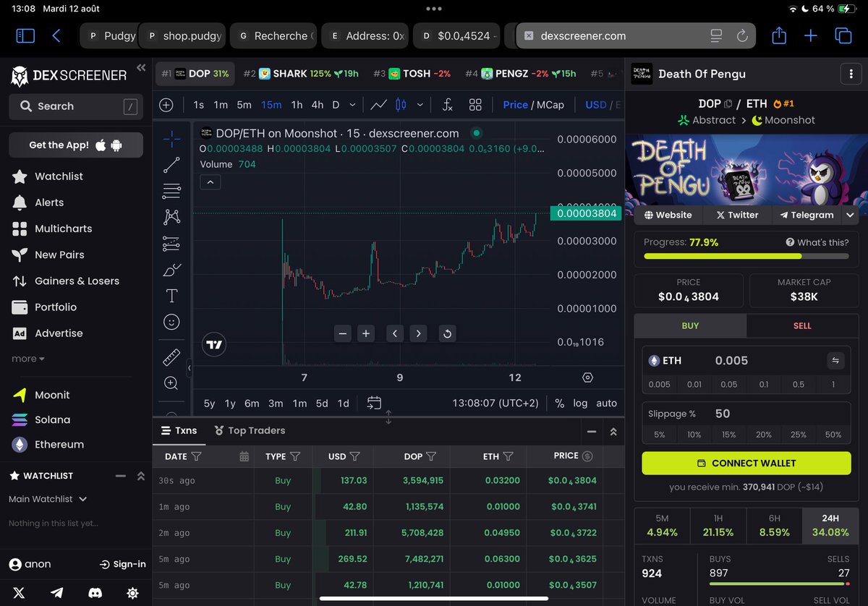Viewport: 868px width, 606px height.
Task: Click the TradingView logo on chart
Action: [x=213, y=345]
